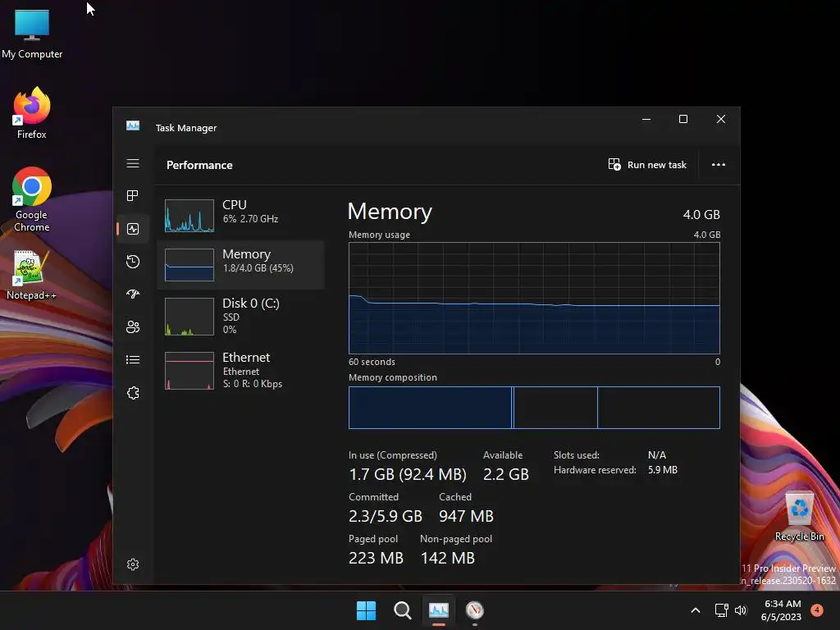Select the Performance page icon in sidebar

pos(133,229)
